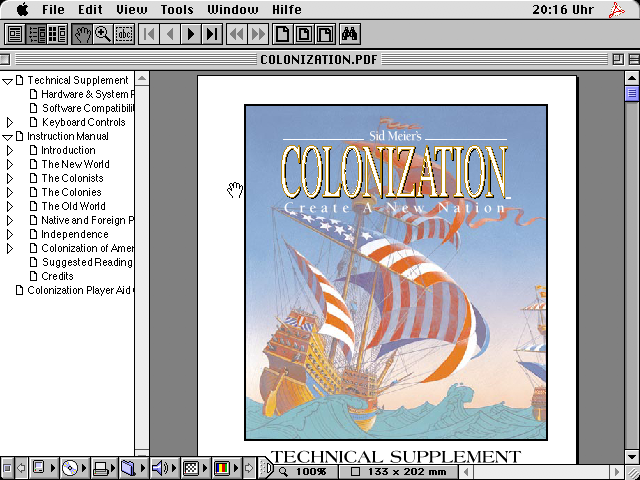This screenshot has height=480, width=640.
Task: Expand The Colonies bookmark
Action: click(9, 192)
